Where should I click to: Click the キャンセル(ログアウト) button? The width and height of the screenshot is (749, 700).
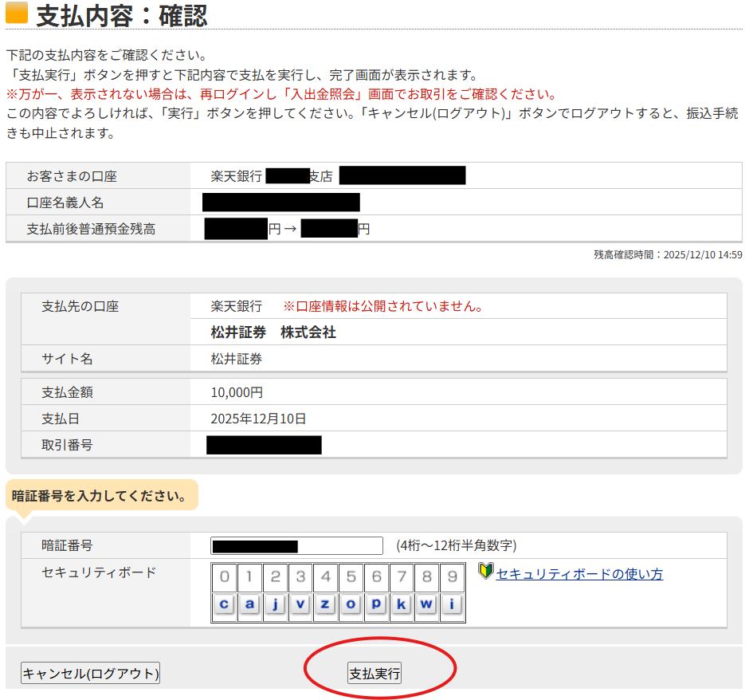tap(91, 674)
